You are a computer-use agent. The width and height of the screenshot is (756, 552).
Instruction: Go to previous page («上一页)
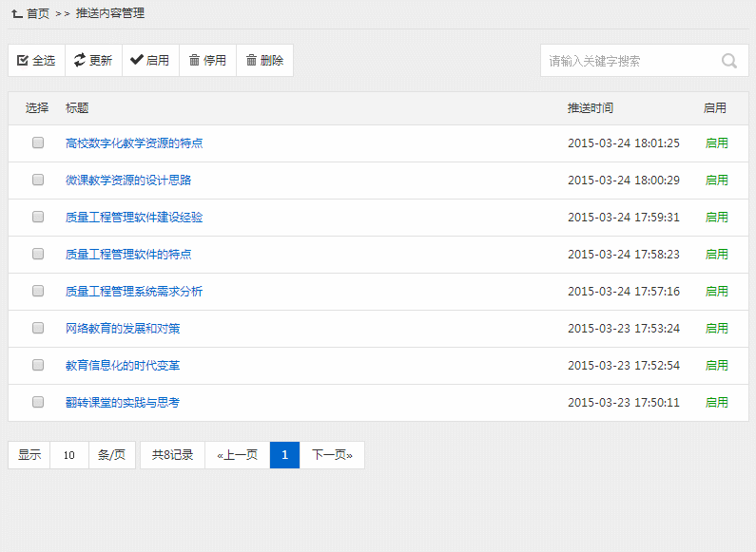[x=237, y=455]
